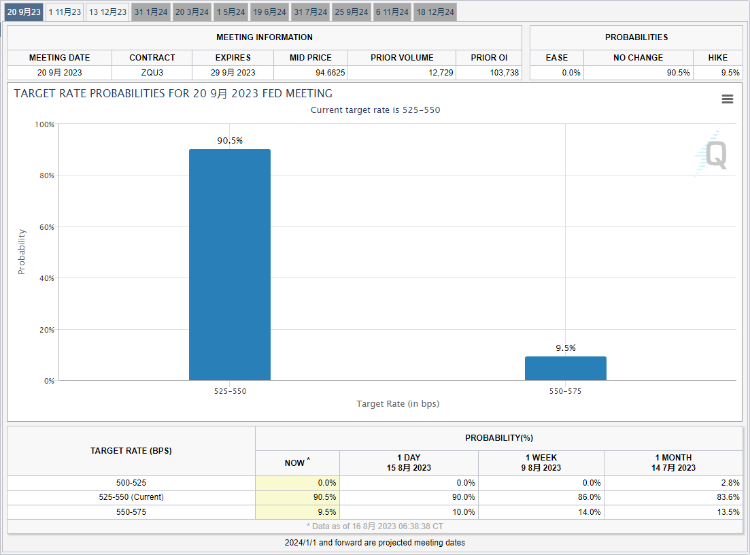This screenshot has height=555, width=750.
Task: Click the HIKE probability header
Action: pyautogui.click(x=717, y=57)
